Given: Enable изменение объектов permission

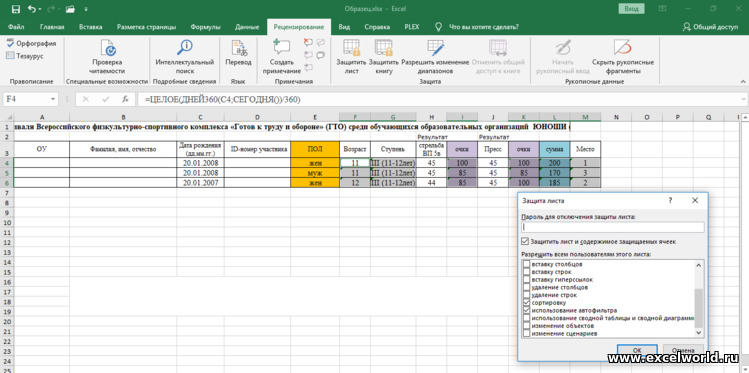Looking at the screenshot, I should click(526, 325).
